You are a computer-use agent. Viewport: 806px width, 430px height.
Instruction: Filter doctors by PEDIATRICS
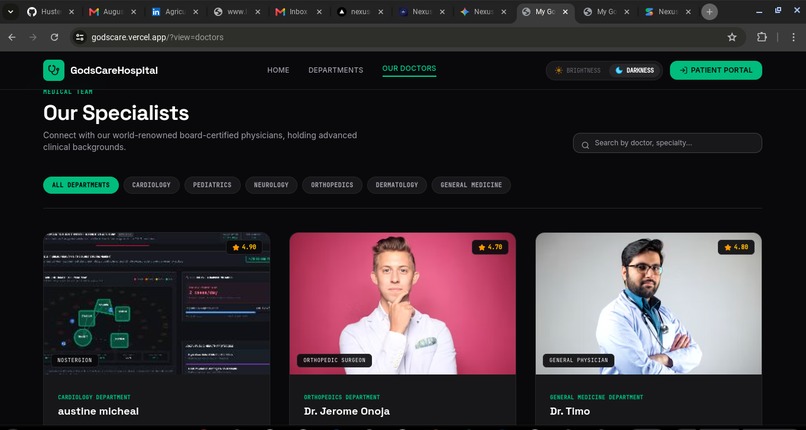click(x=212, y=185)
